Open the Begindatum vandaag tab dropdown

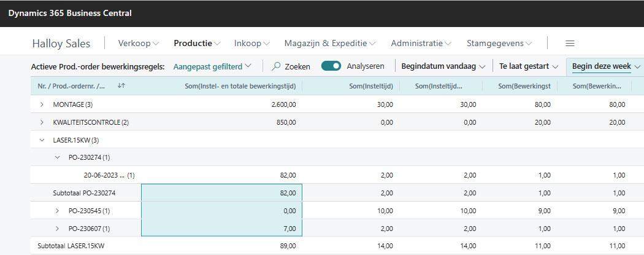point(444,66)
